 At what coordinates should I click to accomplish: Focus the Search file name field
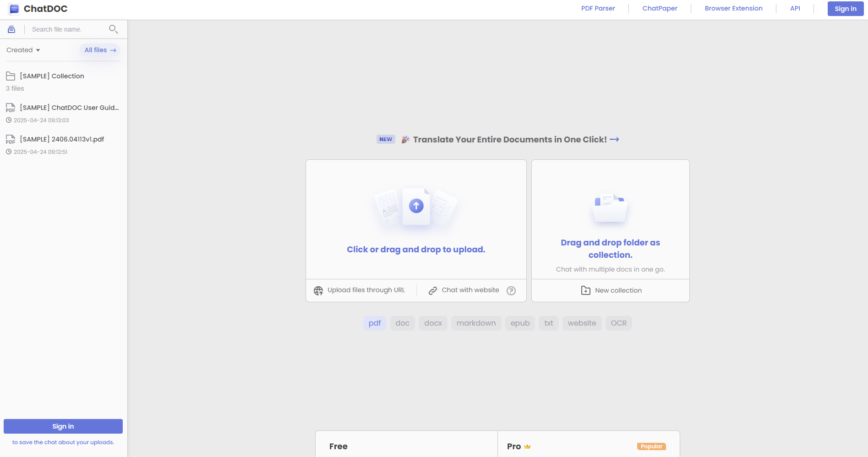tap(66, 29)
